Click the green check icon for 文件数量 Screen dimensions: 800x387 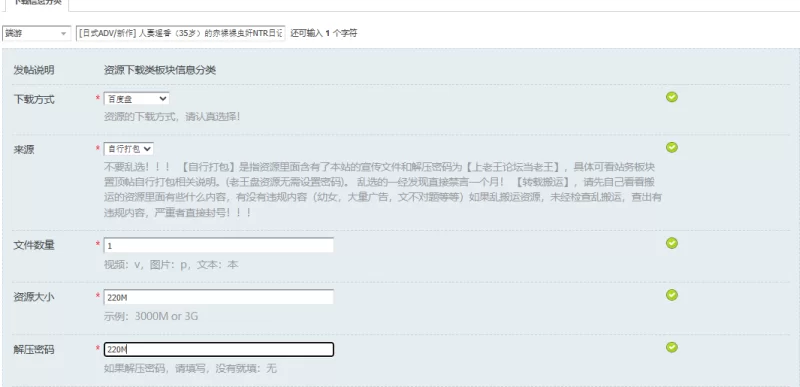672,243
